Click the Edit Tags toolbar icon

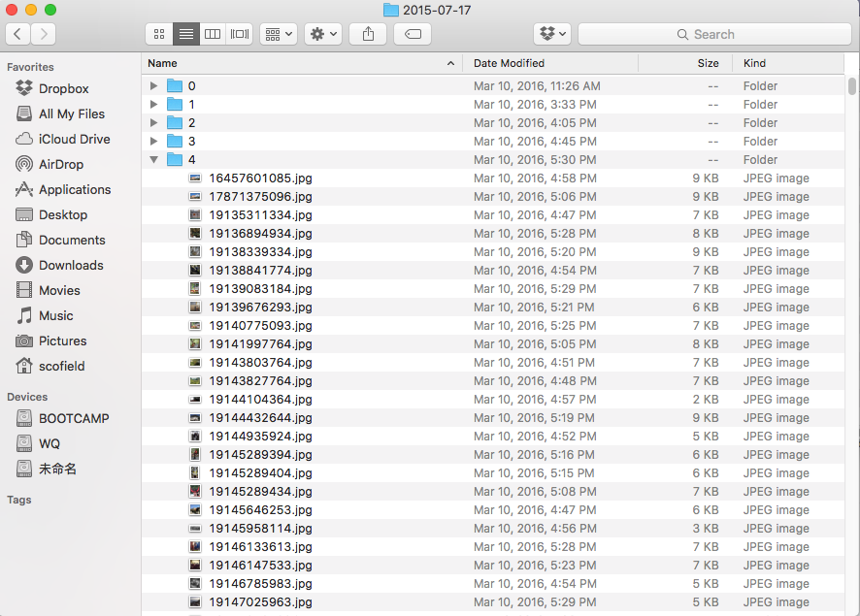413,34
